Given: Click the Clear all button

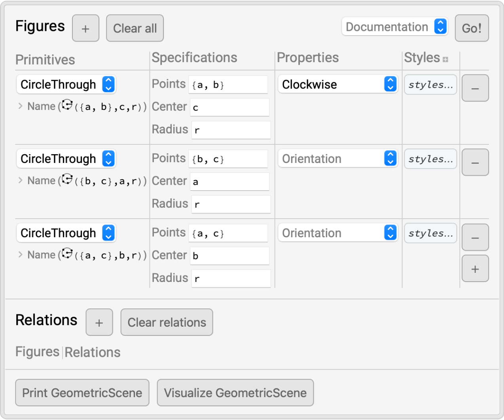Looking at the screenshot, I should pos(135,28).
